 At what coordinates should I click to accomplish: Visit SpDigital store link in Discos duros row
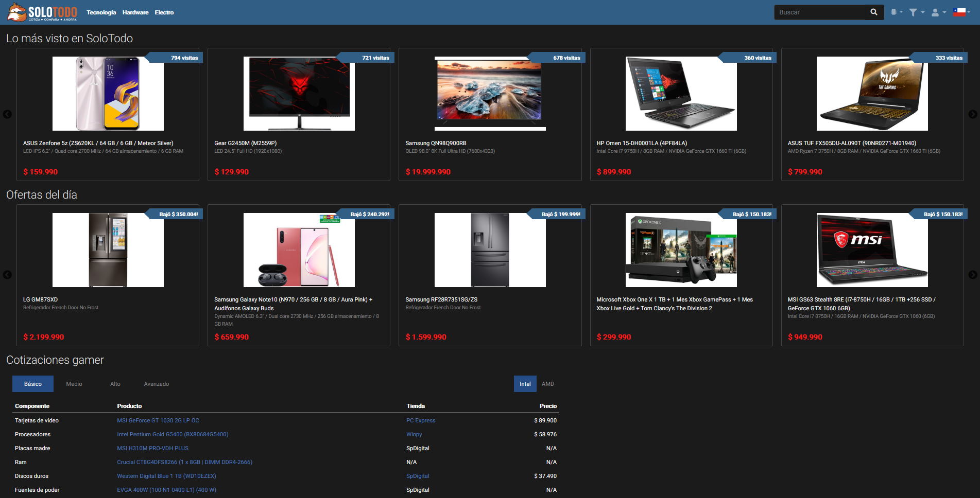[x=418, y=476]
